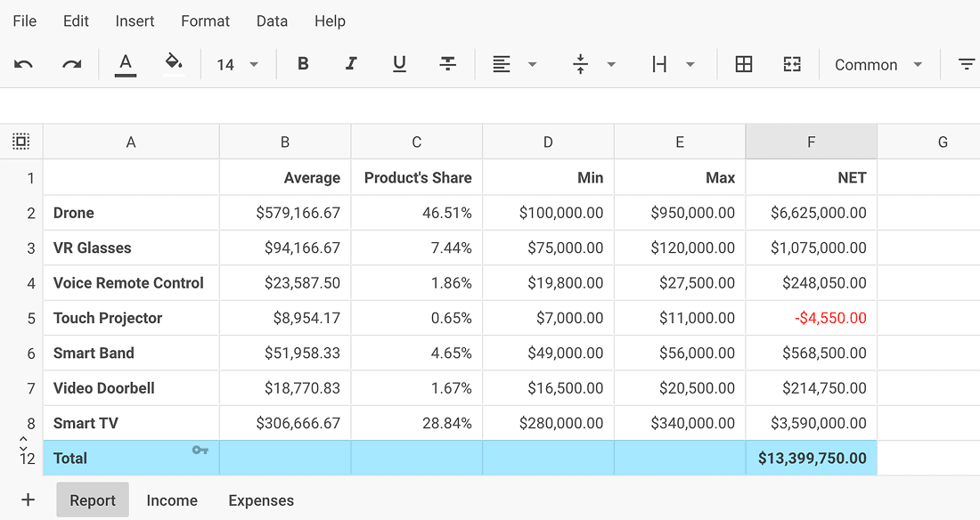980x520 pixels.
Task: Select the Drone cell
Action: coord(131,213)
